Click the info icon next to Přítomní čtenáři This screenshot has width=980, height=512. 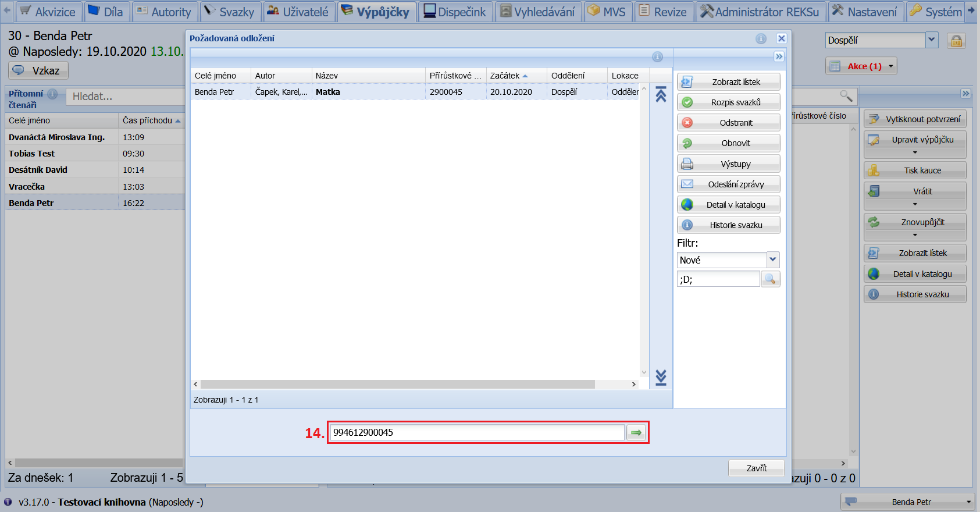52,94
